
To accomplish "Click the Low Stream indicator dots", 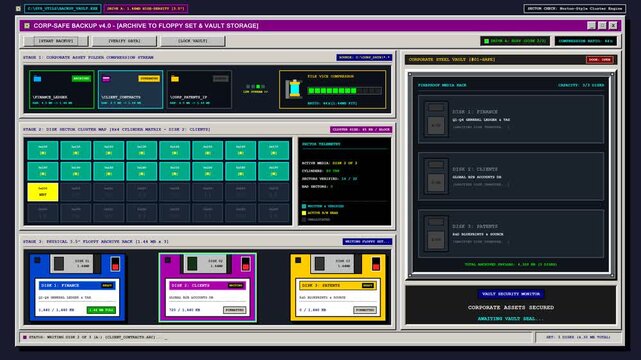I will point(256,87).
